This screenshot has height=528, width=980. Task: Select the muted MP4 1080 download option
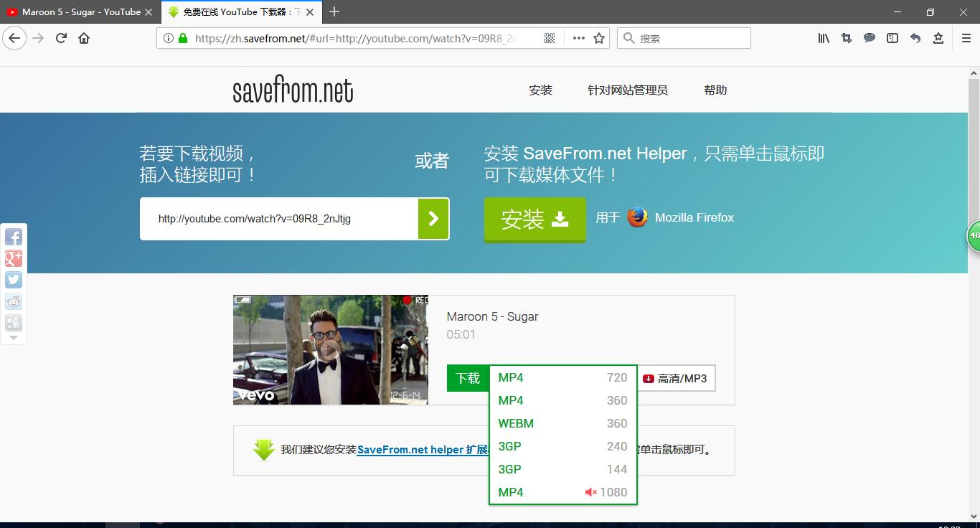tap(562, 492)
